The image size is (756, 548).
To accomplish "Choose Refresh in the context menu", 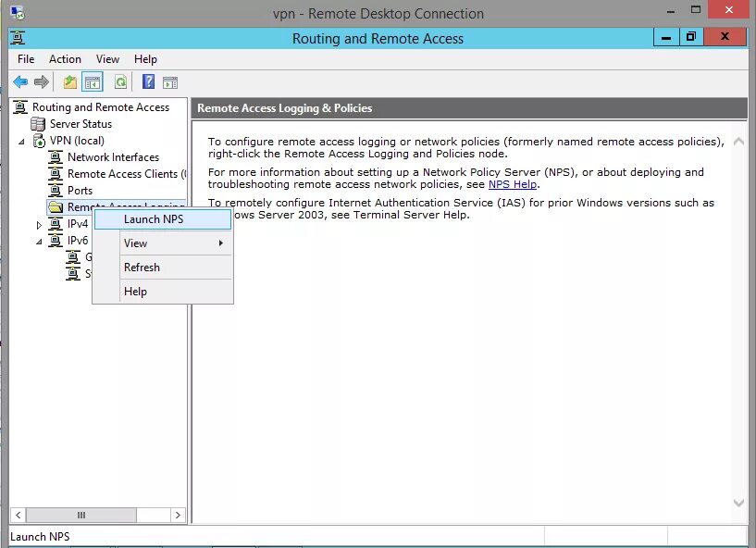I will (163, 268).
